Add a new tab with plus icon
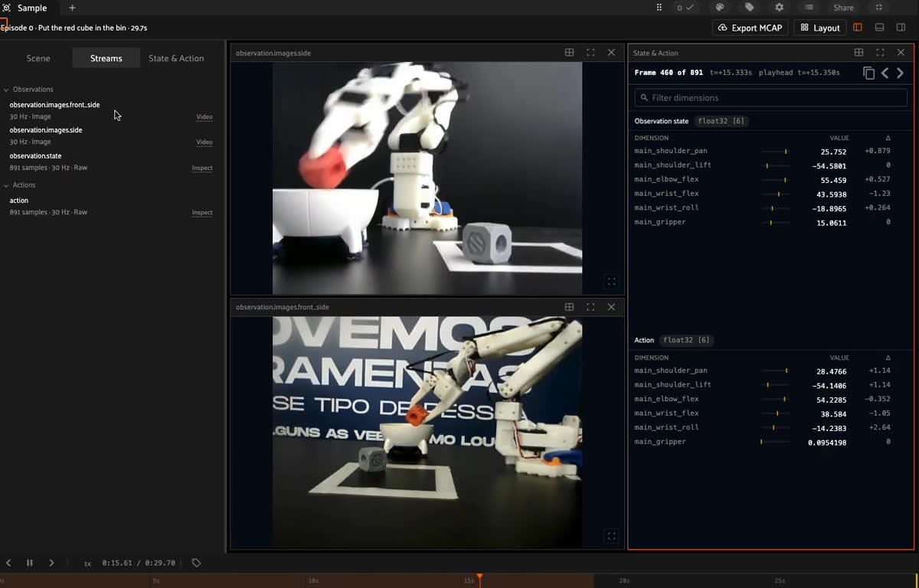919x588 pixels. (72, 8)
